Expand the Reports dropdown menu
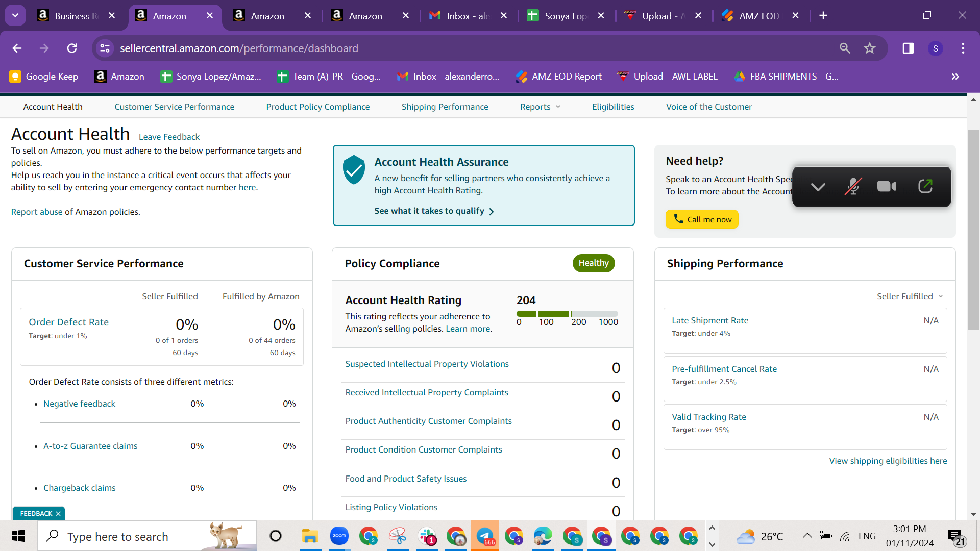Viewport: 980px width, 551px height. (541, 107)
